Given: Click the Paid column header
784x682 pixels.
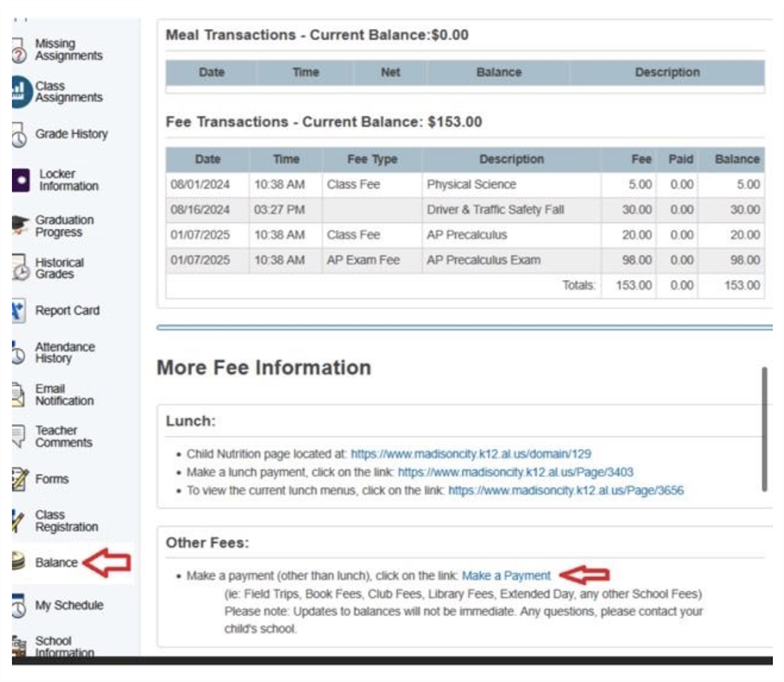Looking at the screenshot, I should [x=677, y=159].
